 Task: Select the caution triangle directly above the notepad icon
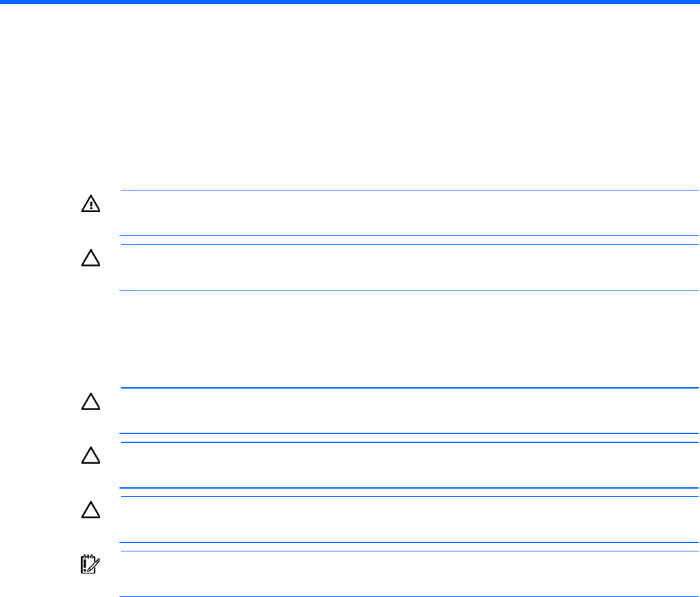[x=91, y=510]
